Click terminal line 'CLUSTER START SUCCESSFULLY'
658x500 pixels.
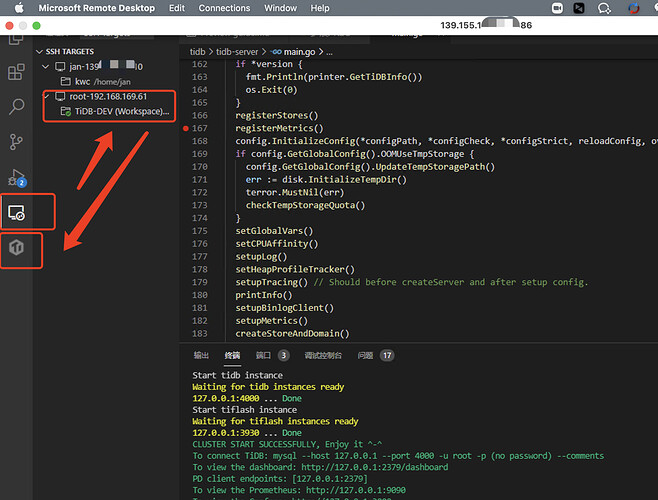287,444
